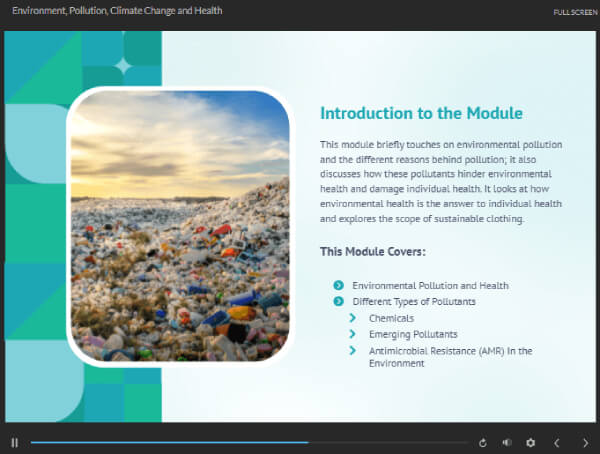Go to next slide arrow

pyautogui.click(x=585, y=443)
